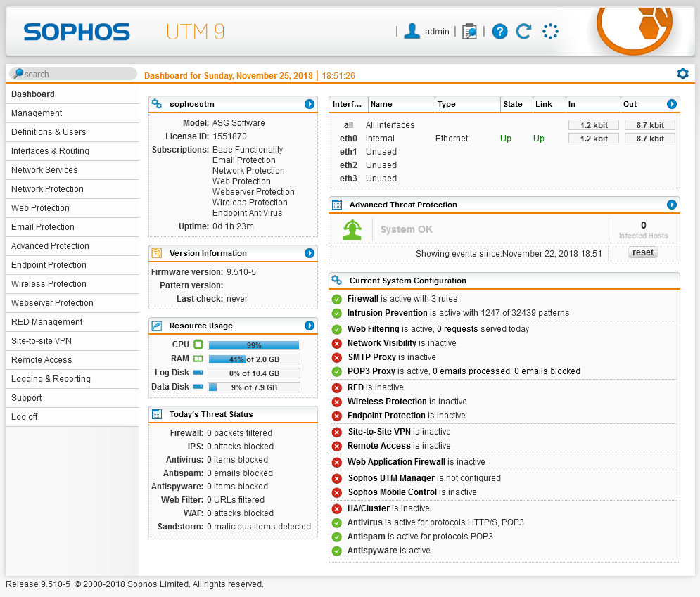Select Site-to-site VPN menu item
This screenshot has height=597, width=700.
42,341
